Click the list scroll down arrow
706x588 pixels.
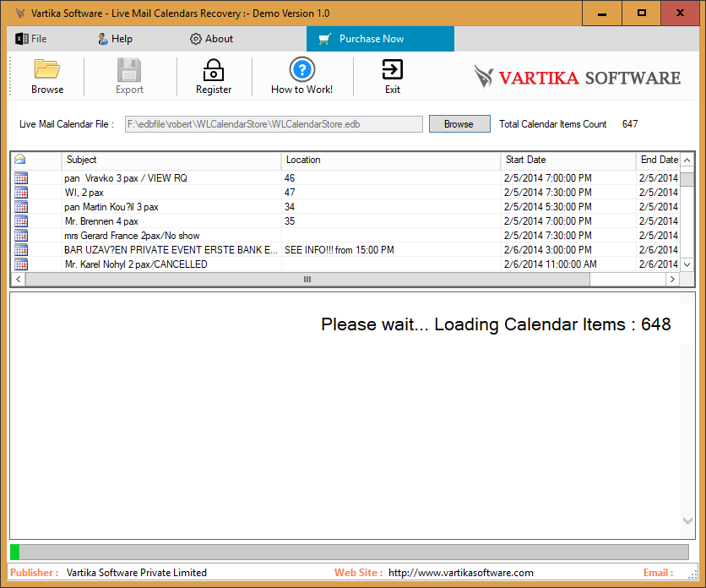687,264
